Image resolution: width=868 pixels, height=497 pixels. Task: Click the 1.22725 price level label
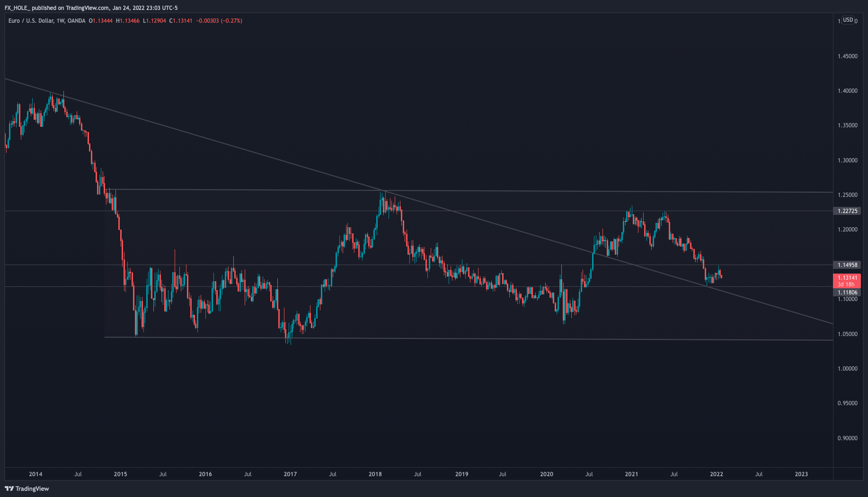(847, 211)
